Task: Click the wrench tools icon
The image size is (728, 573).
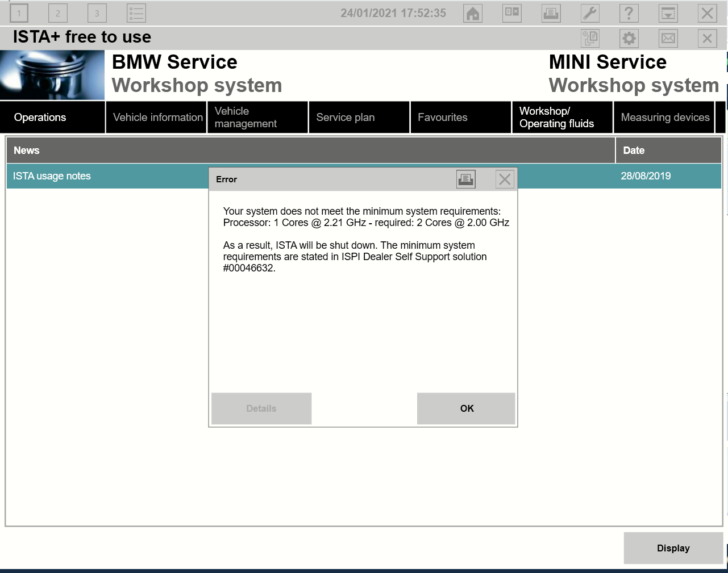Action: [590, 14]
